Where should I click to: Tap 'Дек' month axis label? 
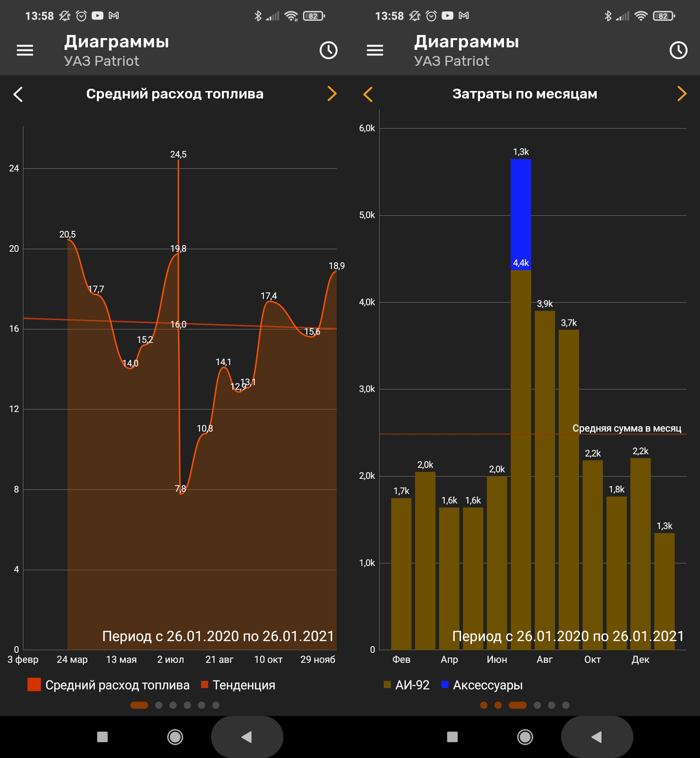640,660
